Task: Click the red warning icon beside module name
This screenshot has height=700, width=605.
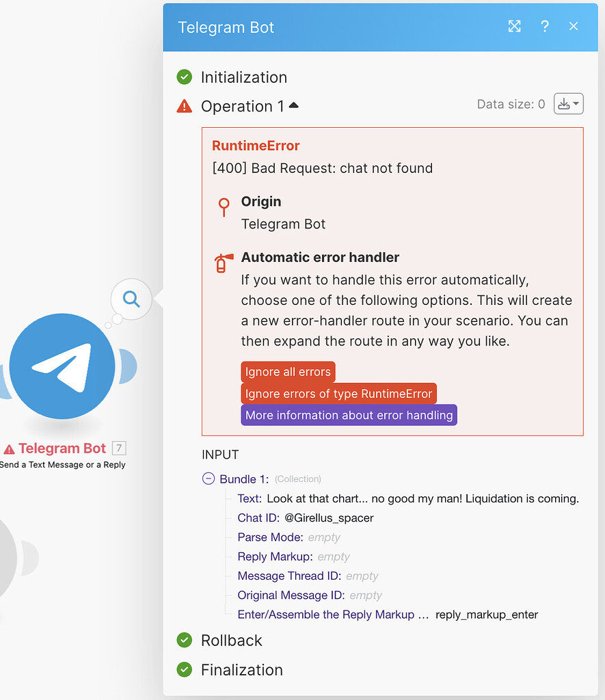Action: (9, 448)
